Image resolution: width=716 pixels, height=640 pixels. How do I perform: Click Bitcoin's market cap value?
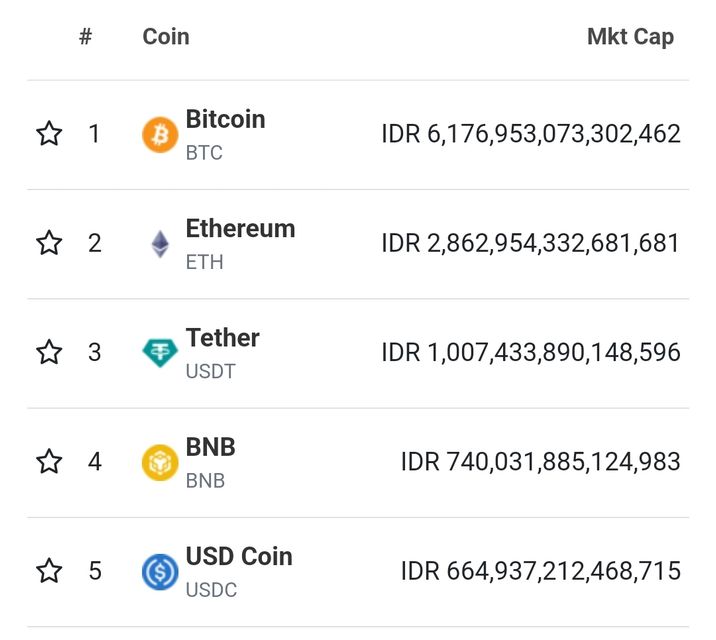[x=530, y=134]
